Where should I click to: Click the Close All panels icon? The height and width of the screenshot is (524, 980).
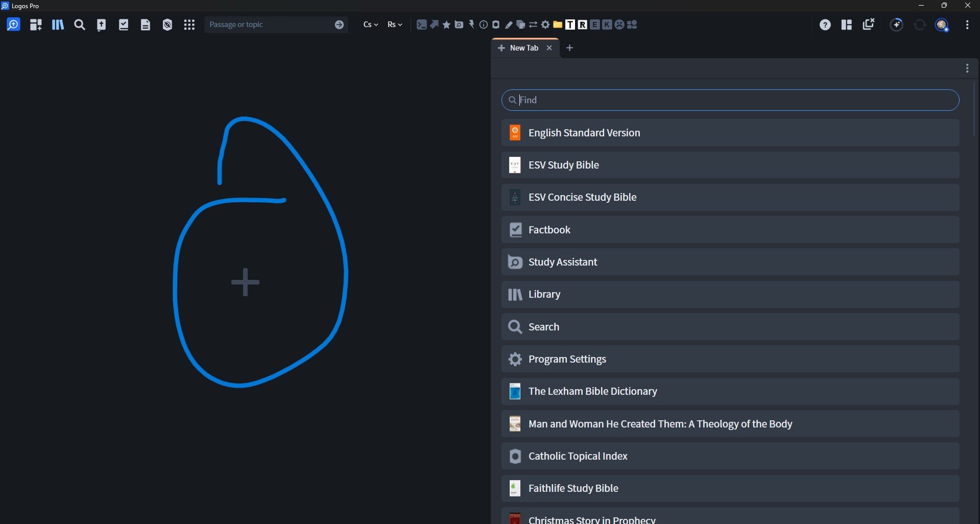coord(868,24)
